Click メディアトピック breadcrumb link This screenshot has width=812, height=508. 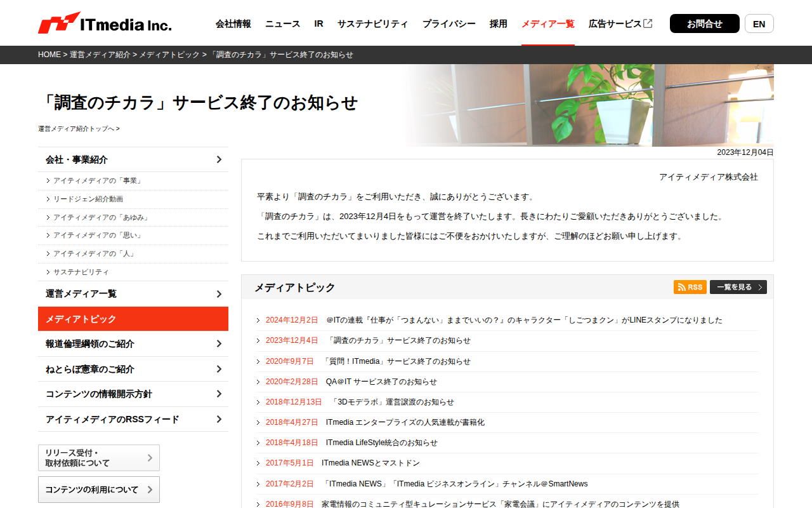(x=169, y=55)
